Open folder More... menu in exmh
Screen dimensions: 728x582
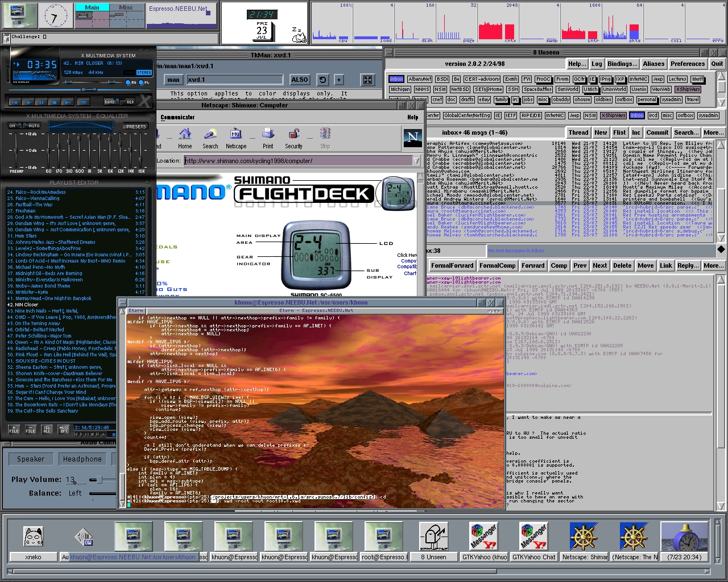click(x=713, y=132)
